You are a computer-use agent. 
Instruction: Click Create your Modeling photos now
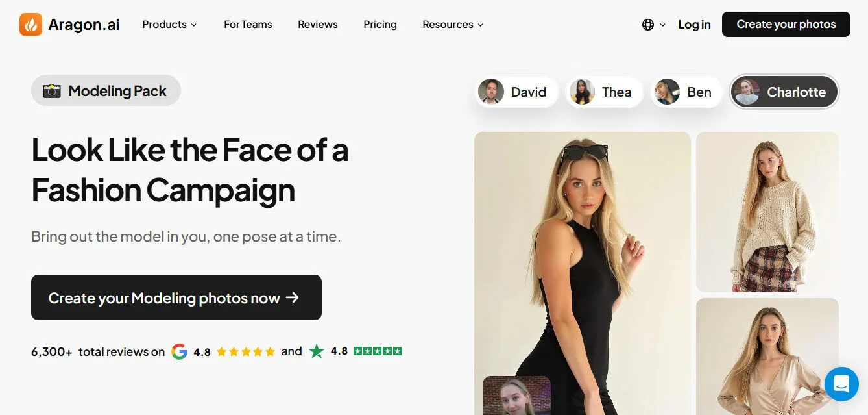click(176, 297)
